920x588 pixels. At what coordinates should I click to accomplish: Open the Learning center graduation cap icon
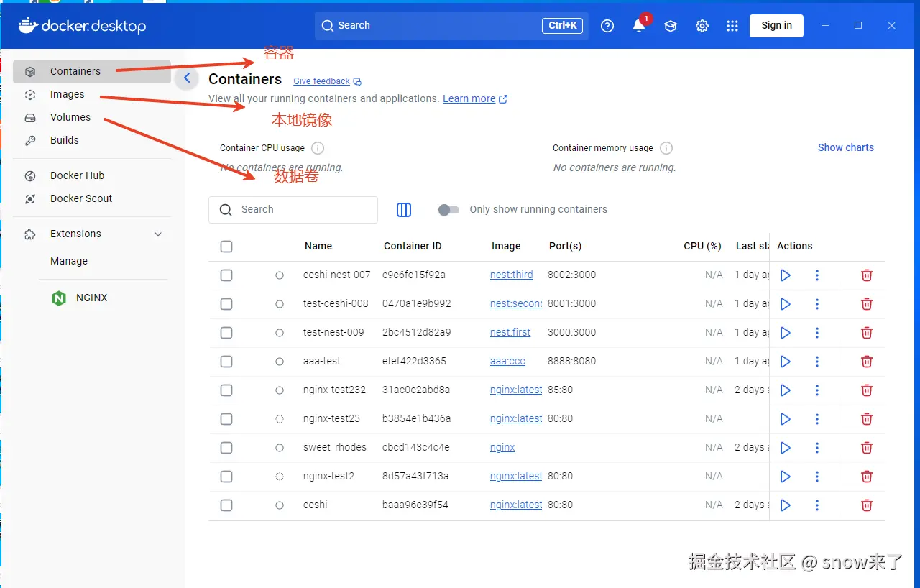tap(671, 26)
